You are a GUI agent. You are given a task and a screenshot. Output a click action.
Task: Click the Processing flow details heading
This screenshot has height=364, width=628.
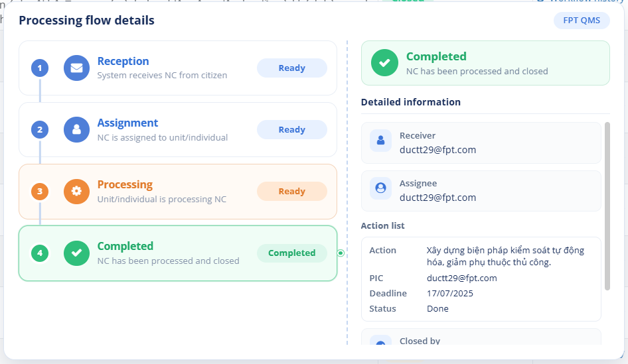[x=86, y=21]
